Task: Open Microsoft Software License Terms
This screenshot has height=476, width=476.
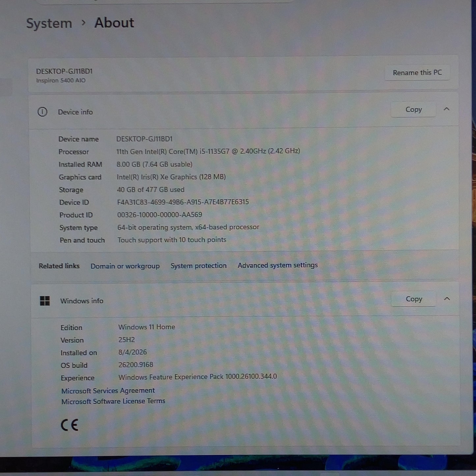Action: (x=113, y=401)
